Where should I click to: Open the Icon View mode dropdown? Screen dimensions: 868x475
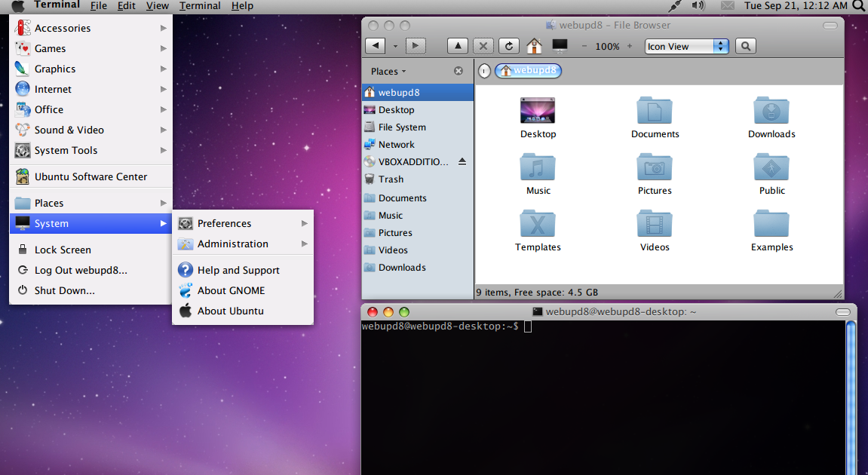tap(687, 46)
